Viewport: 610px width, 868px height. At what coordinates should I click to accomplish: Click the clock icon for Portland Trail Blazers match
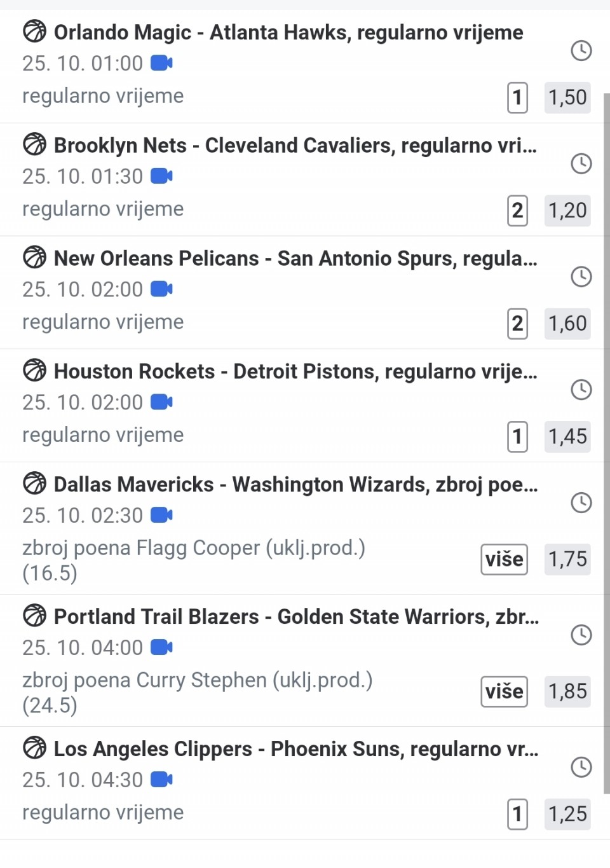click(x=581, y=635)
